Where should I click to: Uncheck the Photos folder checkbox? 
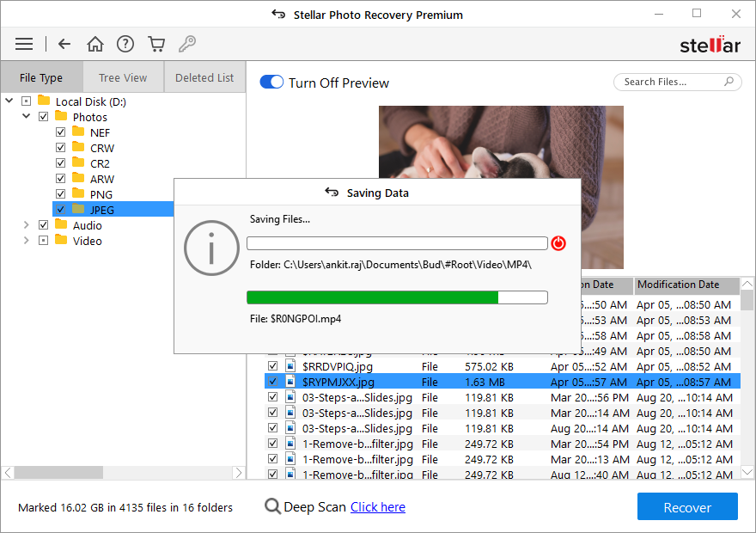[44, 117]
